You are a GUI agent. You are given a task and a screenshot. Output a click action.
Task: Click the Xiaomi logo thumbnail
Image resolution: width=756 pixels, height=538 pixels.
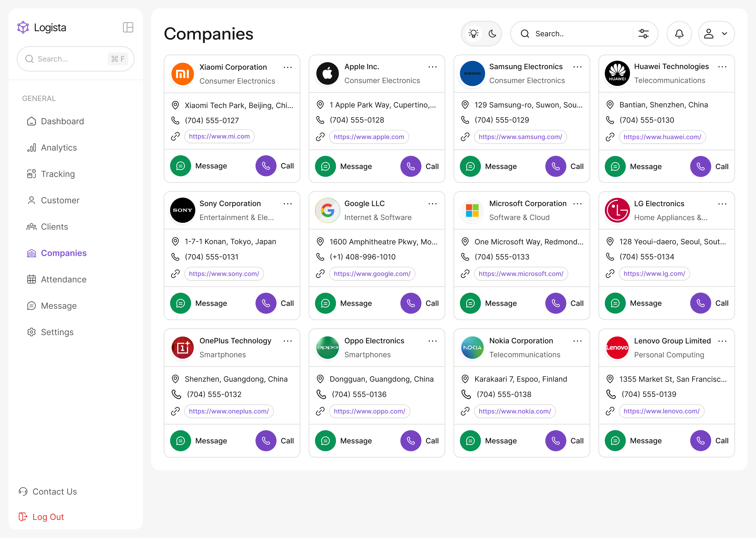[183, 74]
